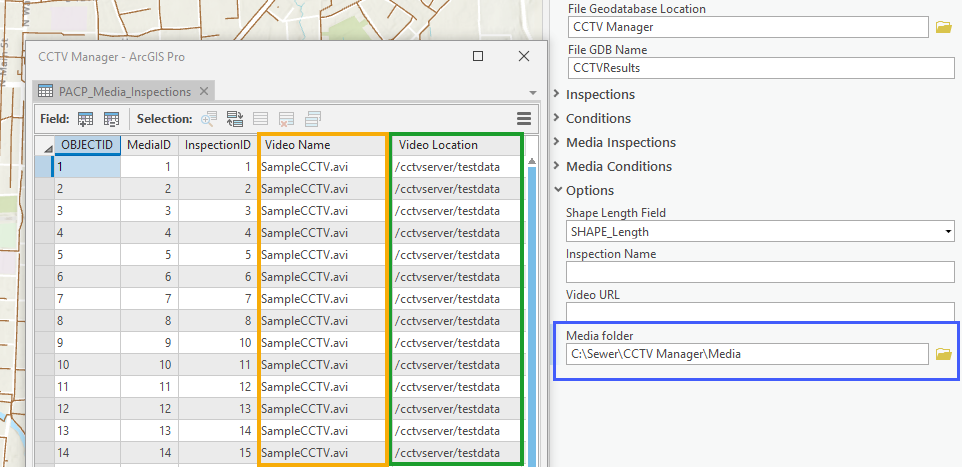Click Video Name cell in OBJECTID row 8
Screen dimensions: 962x467
323,321
